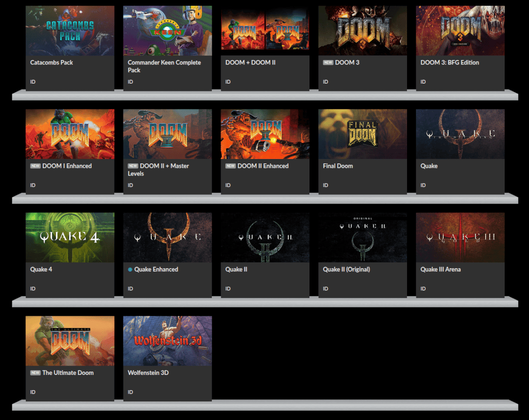Click the 'Wolfenstein 3D' title text
This screenshot has width=529, height=420.
148,373
